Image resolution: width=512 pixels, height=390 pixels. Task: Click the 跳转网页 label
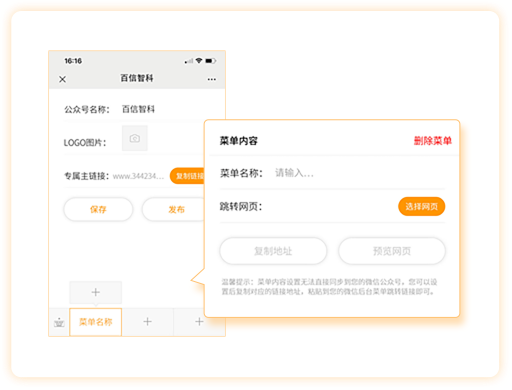coord(241,207)
